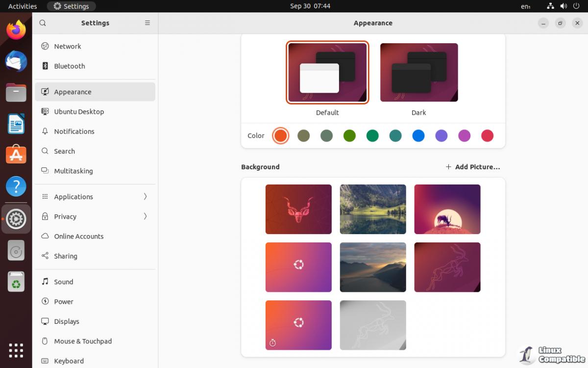This screenshot has height=368, width=588.
Task: Select the mountain lake wallpaper thumbnail
Action: (373, 210)
